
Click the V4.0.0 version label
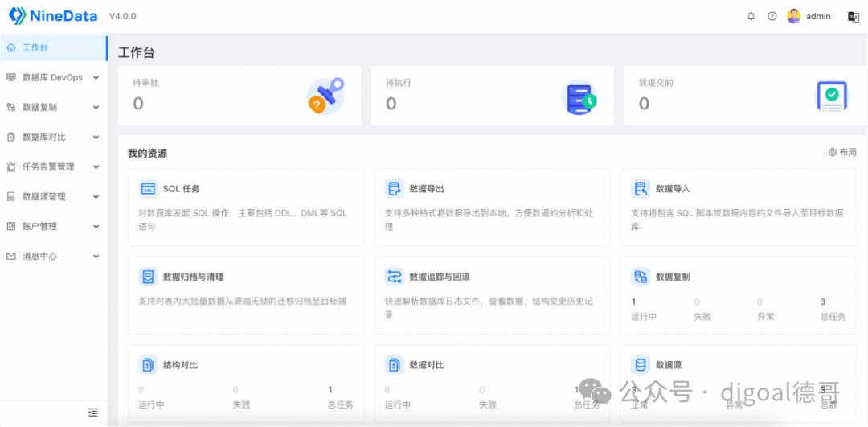[x=122, y=17]
